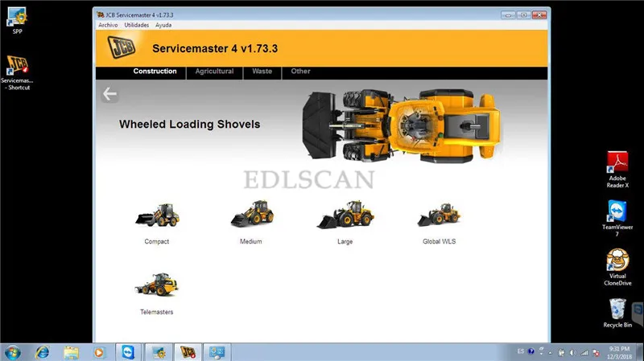This screenshot has width=644, height=361.
Task: Open the volume speaker icon
Action: [573, 353]
